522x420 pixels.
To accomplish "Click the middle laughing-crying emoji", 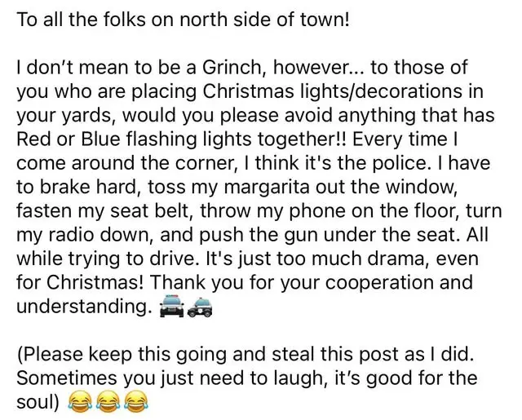I will (108, 402).
